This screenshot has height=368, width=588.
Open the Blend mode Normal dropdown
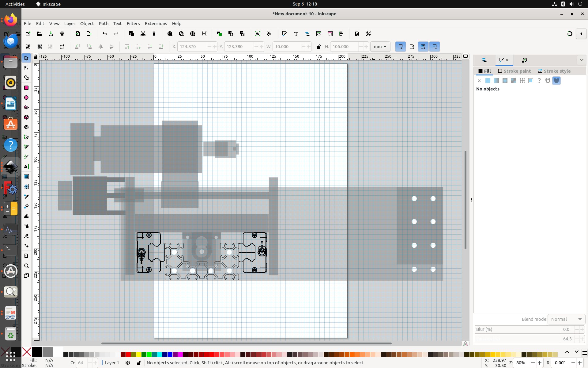(x=566, y=319)
